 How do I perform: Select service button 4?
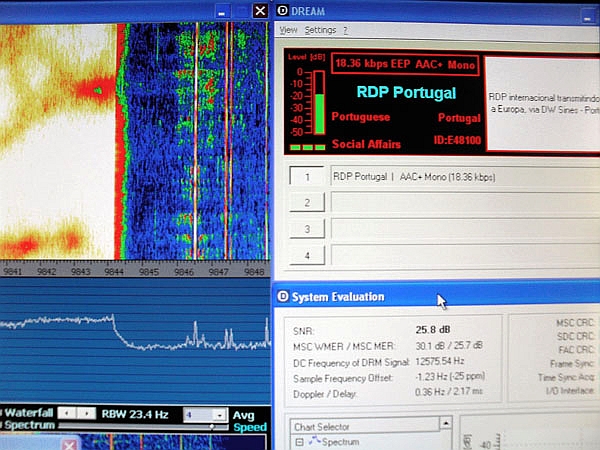[x=307, y=255]
